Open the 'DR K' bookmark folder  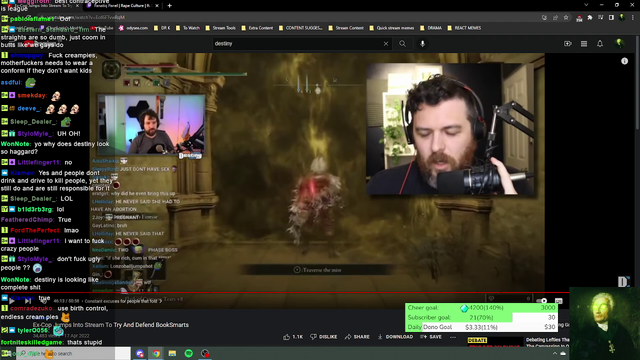pyautogui.click(x=162, y=28)
